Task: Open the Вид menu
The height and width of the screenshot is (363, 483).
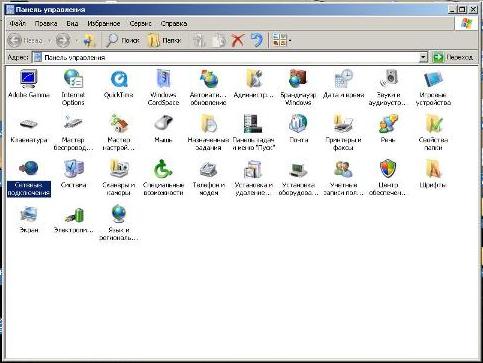Action: point(72,24)
